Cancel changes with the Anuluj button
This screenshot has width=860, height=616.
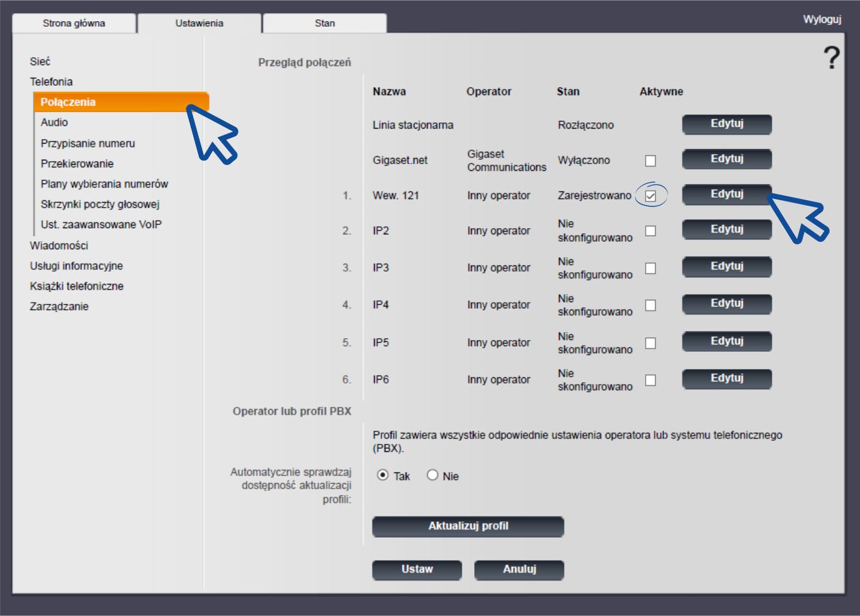(519, 569)
